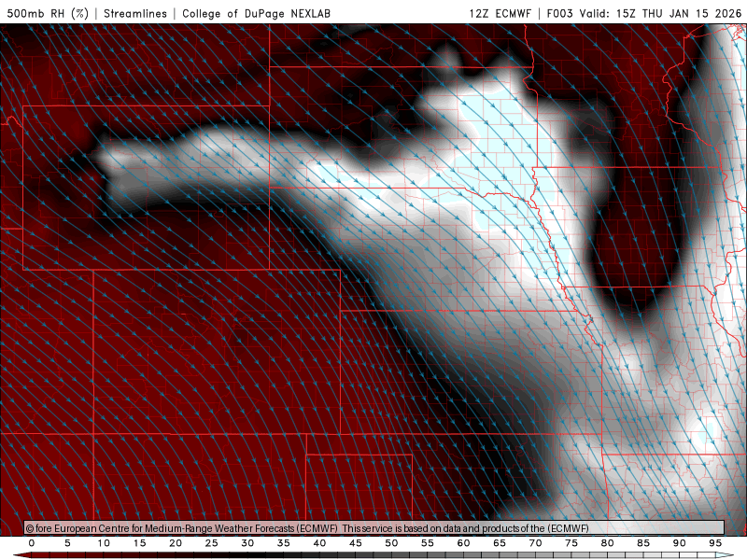This screenshot has width=747, height=560.
Task: Click the "20" value on the color scale
Action: [x=176, y=543]
